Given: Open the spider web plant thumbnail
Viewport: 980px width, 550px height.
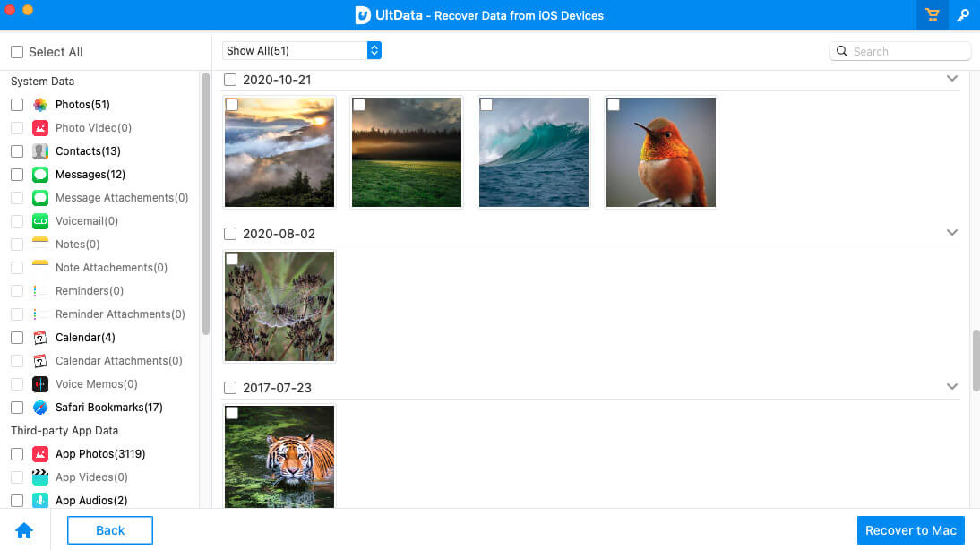Looking at the screenshot, I should (279, 306).
